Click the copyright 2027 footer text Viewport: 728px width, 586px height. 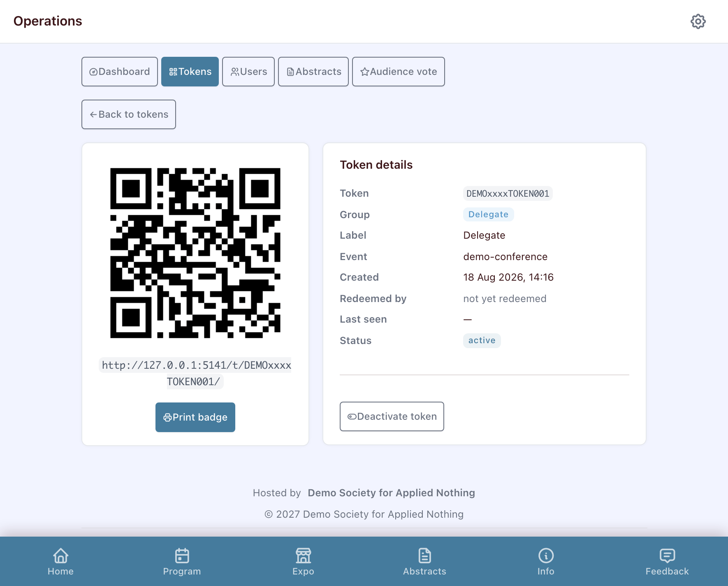pyautogui.click(x=364, y=514)
